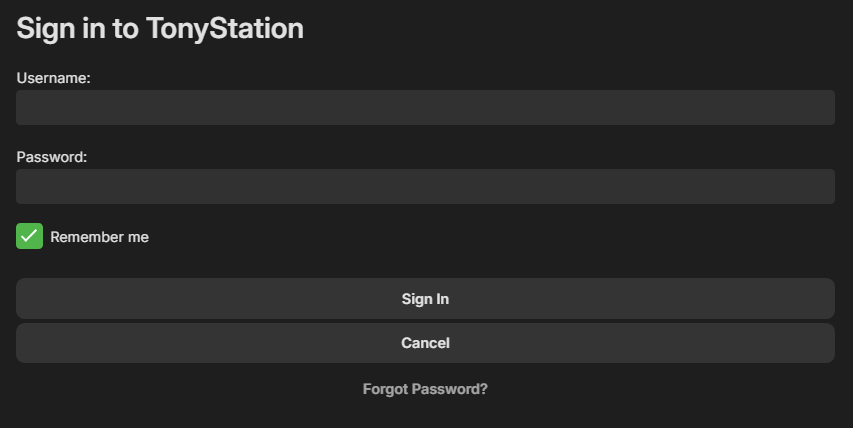Uncheck the Remember me checkbox
853x428 pixels.
click(29, 237)
